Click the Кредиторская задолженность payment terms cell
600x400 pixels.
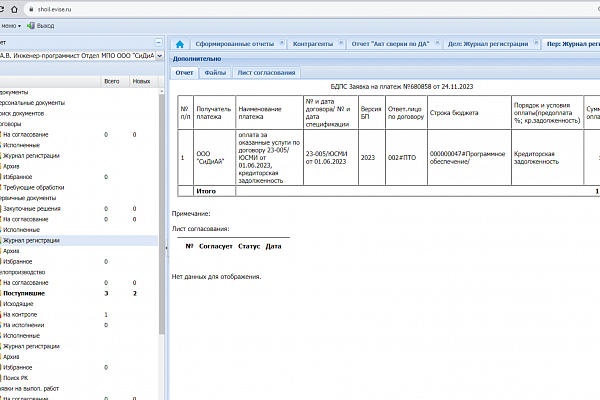tap(547, 158)
